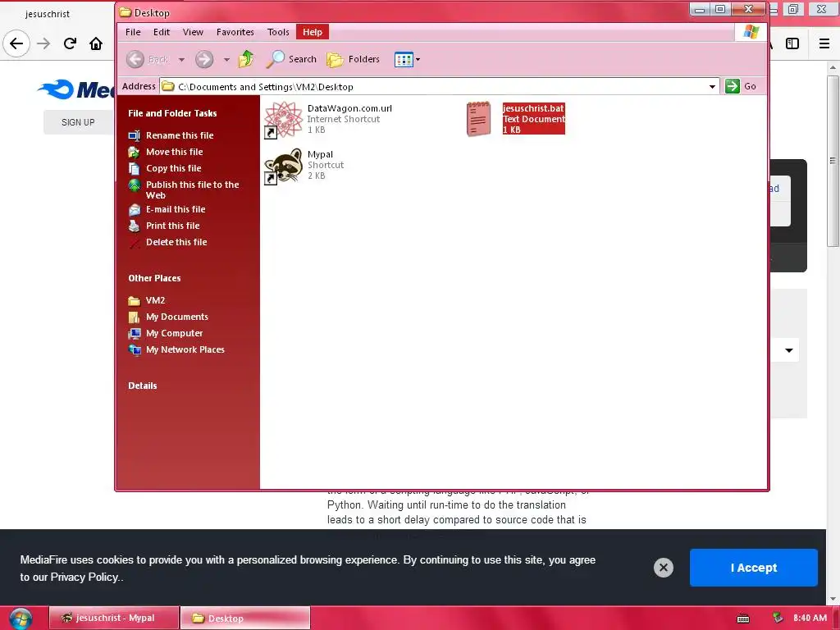Click Publish this file to the Web
The width and height of the screenshot is (840, 630).
[x=192, y=189]
